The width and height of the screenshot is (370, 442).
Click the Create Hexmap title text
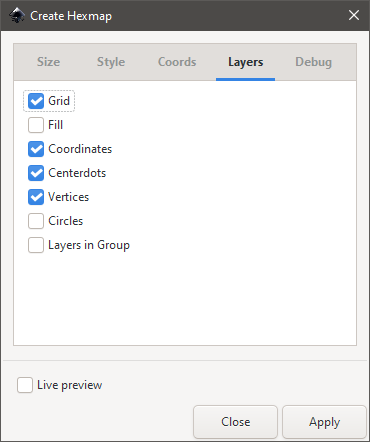point(71,16)
